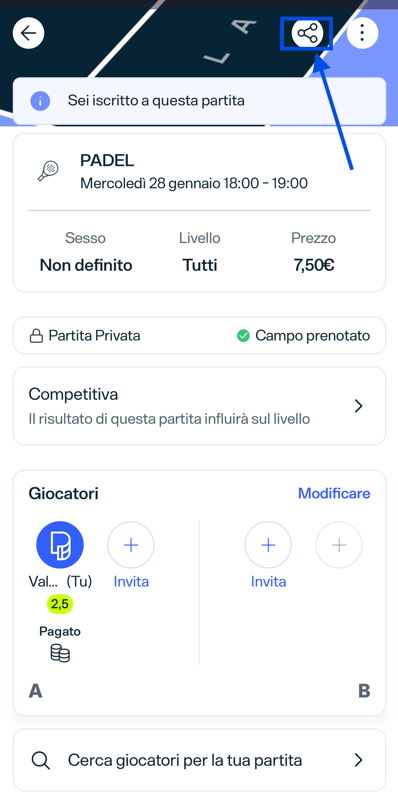Tap the yellow 2,5 level badge
Screen dimensions: 398x811
pos(60,605)
